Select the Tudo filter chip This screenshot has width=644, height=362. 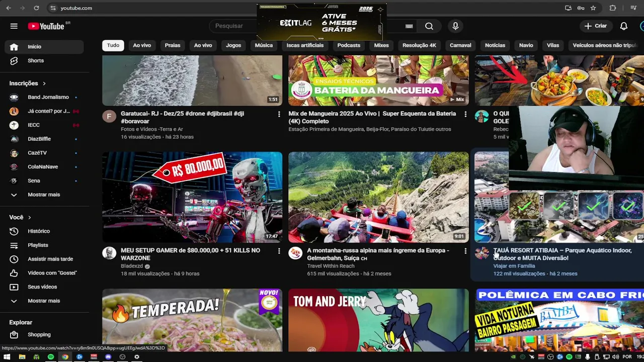pyautogui.click(x=113, y=45)
